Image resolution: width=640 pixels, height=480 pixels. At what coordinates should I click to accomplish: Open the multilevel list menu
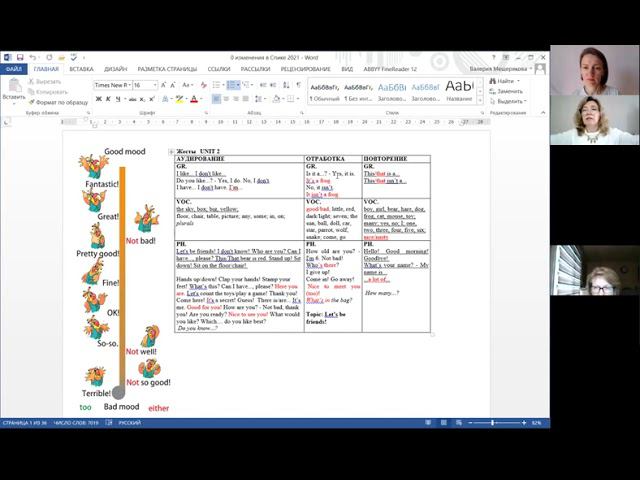point(248,85)
